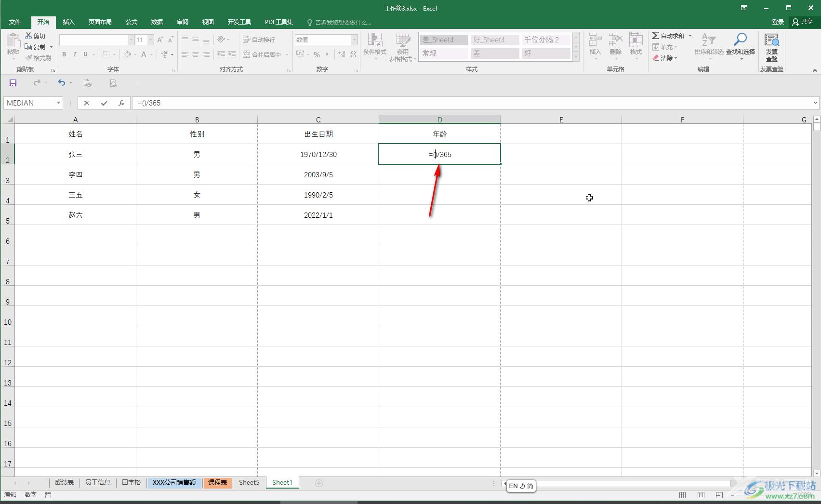Image resolution: width=821 pixels, height=504 pixels.
Task: Toggle Bold formatting
Action: click(64, 54)
